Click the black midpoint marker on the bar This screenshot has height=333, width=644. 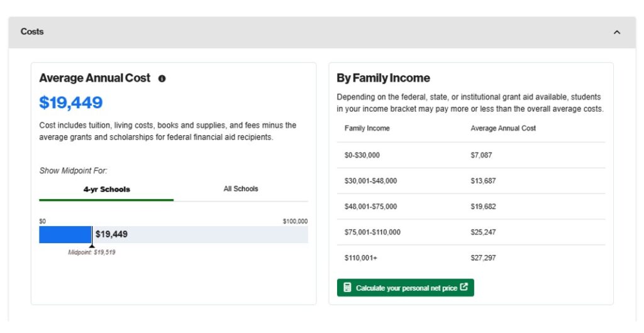click(x=92, y=236)
